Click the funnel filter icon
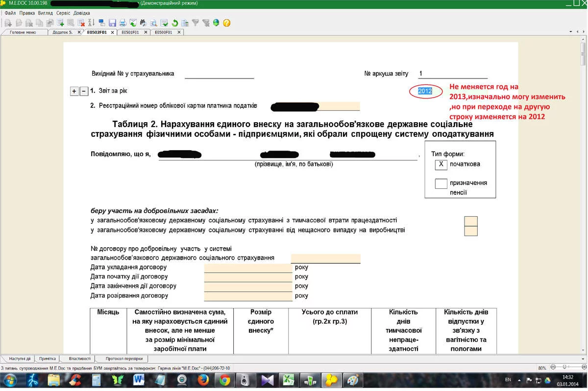 click(195, 23)
